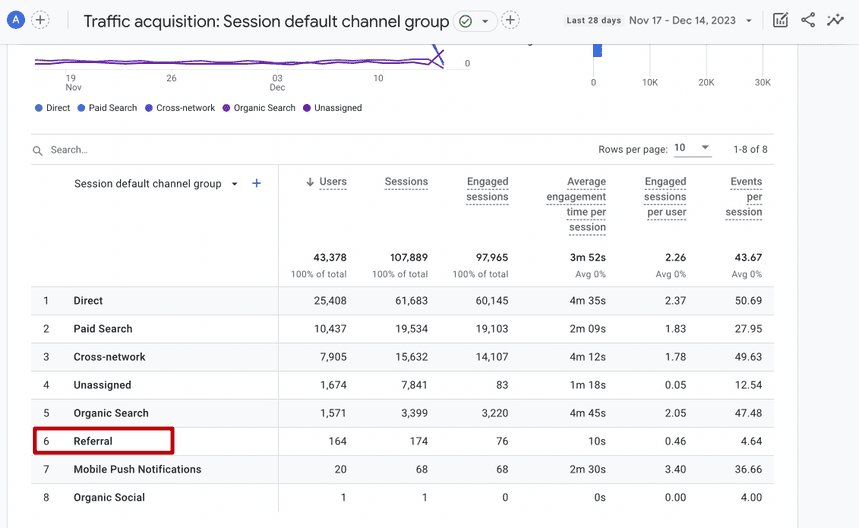Click total users value 43,378

pos(330,257)
